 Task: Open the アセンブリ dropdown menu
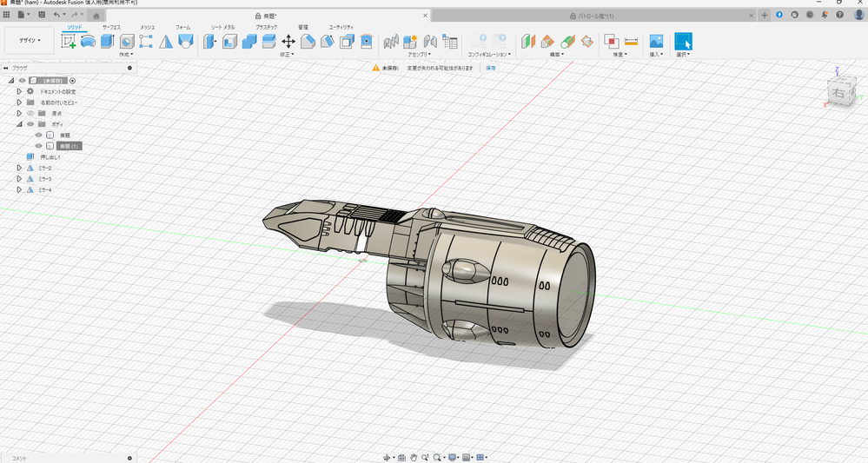[x=419, y=55]
